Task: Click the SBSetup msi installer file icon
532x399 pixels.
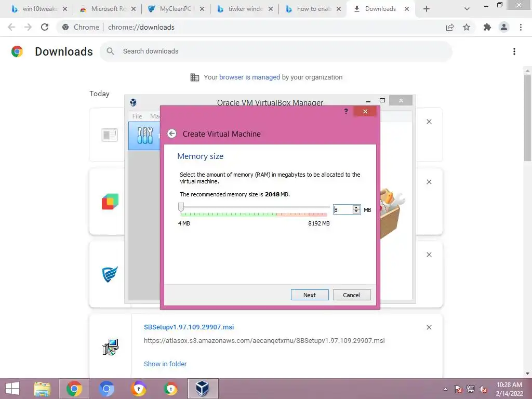Action: (x=110, y=347)
